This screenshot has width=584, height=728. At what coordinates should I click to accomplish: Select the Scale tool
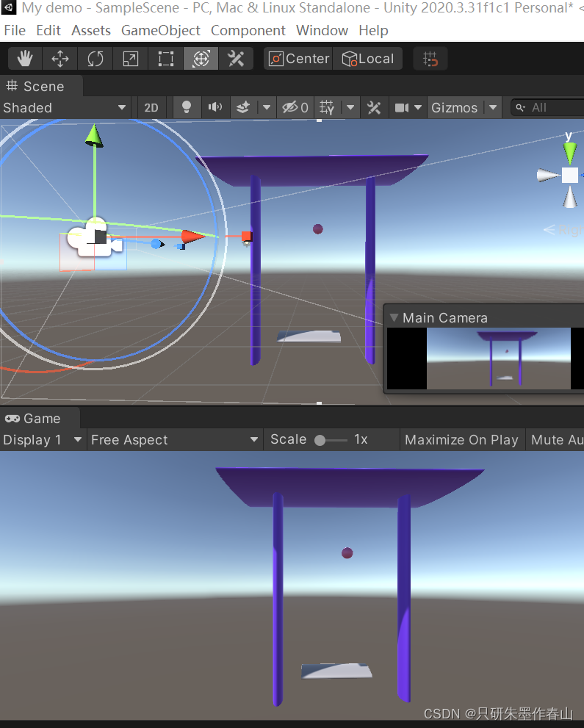pos(131,59)
